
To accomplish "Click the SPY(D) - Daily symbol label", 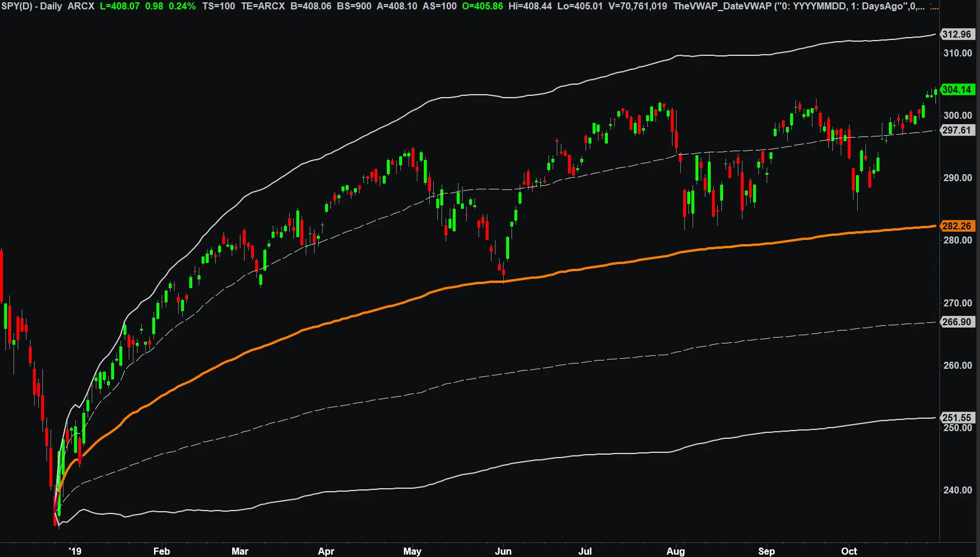I will click(32, 6).
